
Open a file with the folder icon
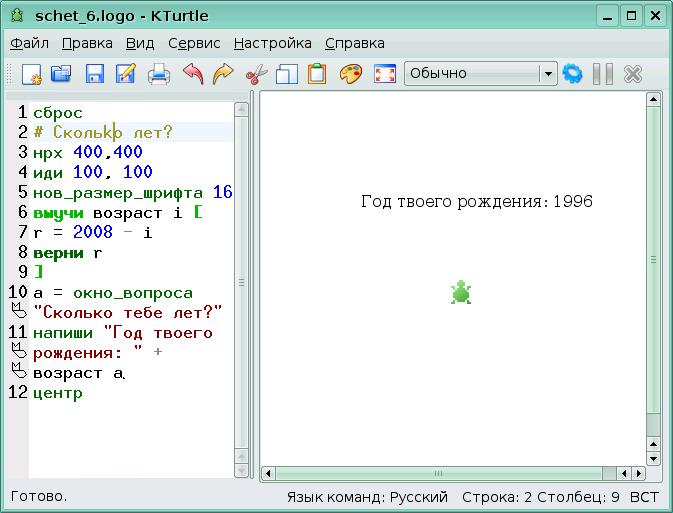(61, 74)
